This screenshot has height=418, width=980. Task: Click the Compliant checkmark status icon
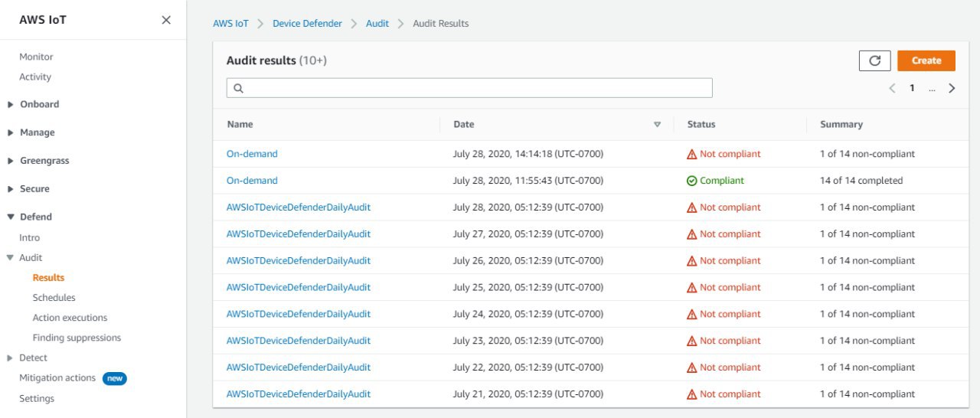691,181
